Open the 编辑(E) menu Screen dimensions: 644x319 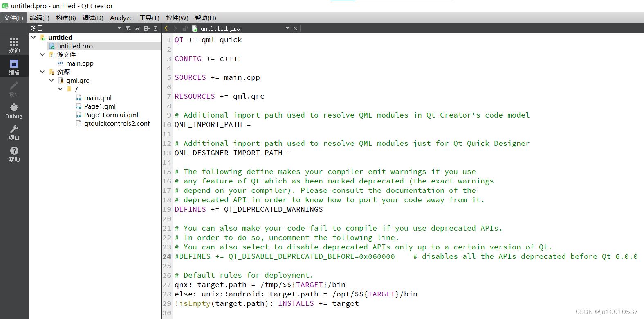click(x=40, y=18)
